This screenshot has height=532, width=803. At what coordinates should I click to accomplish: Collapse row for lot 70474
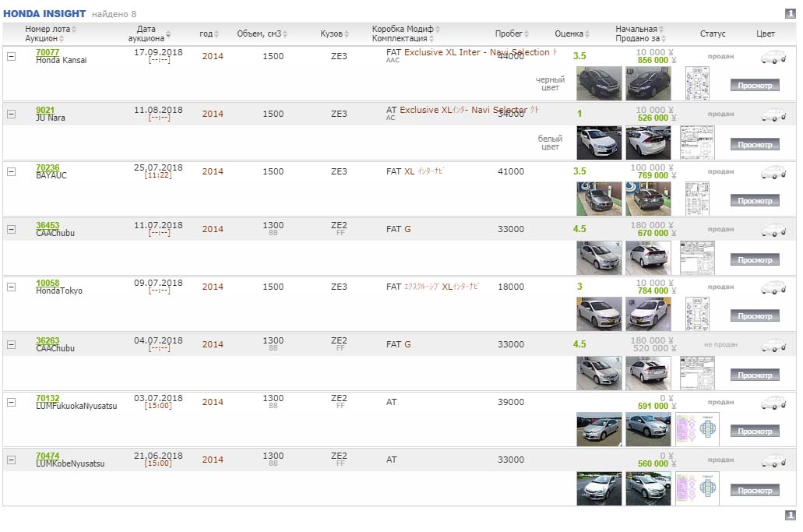(11, 460)
